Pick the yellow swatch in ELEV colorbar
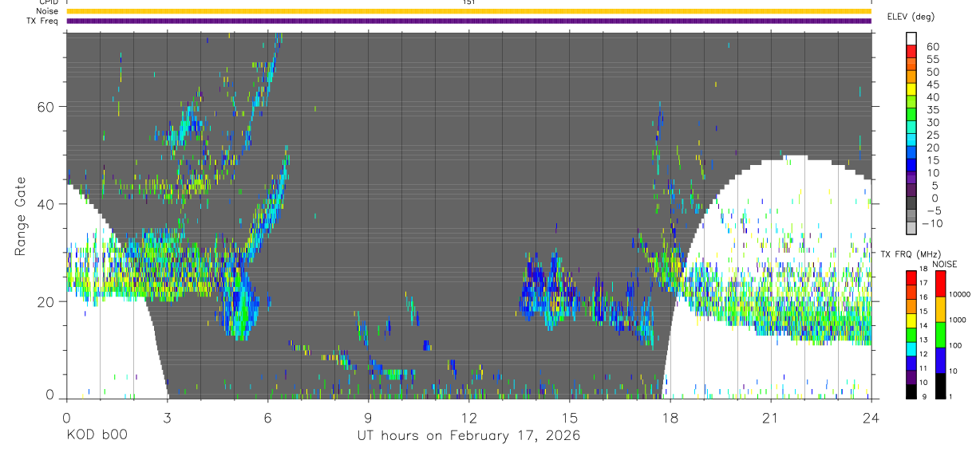 click(x=911, y=89)
